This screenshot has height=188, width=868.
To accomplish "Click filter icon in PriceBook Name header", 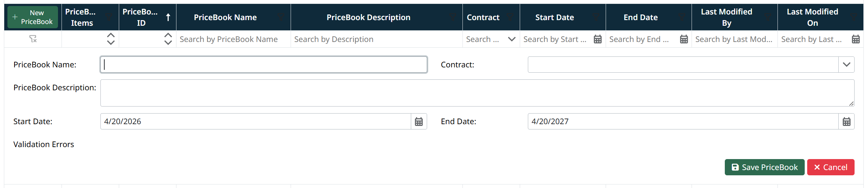I will (x=281, y=17).
